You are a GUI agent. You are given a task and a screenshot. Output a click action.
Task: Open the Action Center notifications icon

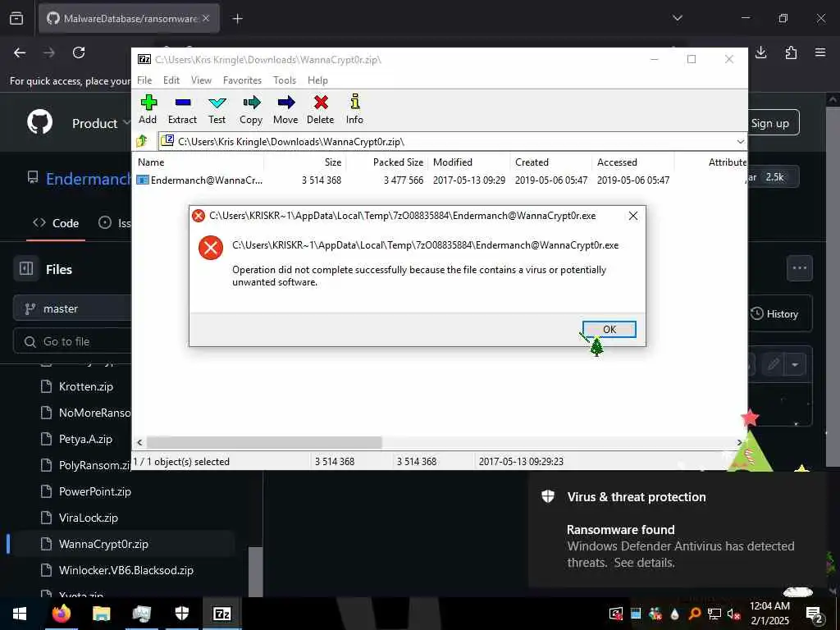[x=814, y=614]
